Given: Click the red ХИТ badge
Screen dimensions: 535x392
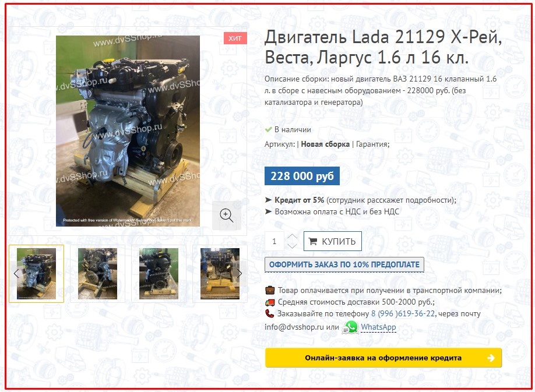Looking at the screenshot, I should coord(235,38).
